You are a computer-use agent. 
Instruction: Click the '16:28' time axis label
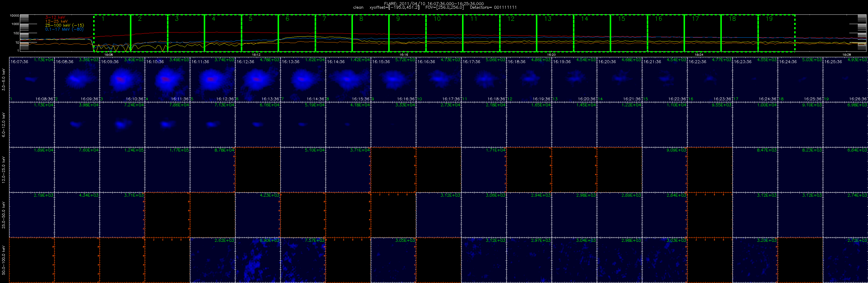coord(846,54)
